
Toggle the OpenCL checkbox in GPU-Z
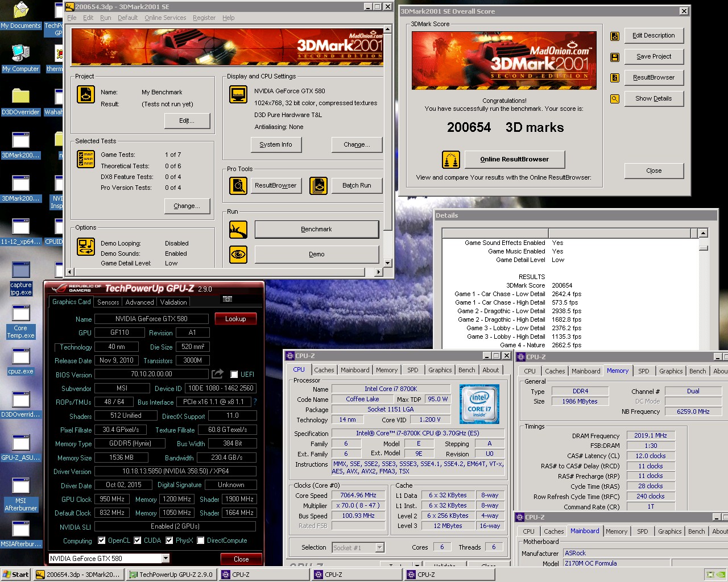[x=101, y=541]
